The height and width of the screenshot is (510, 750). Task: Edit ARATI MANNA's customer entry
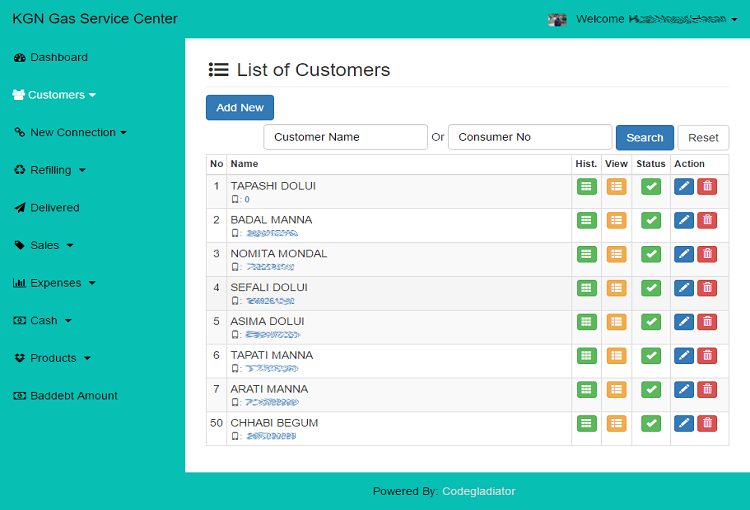tap(684, 390)
